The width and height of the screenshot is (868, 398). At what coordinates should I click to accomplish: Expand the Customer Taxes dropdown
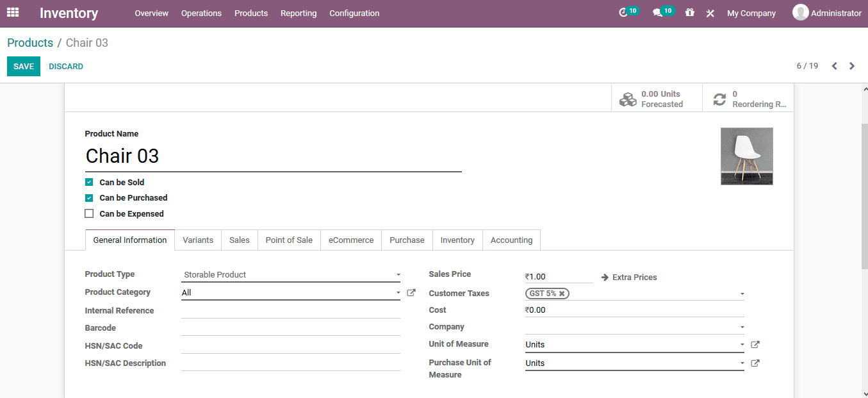point(742,293)
